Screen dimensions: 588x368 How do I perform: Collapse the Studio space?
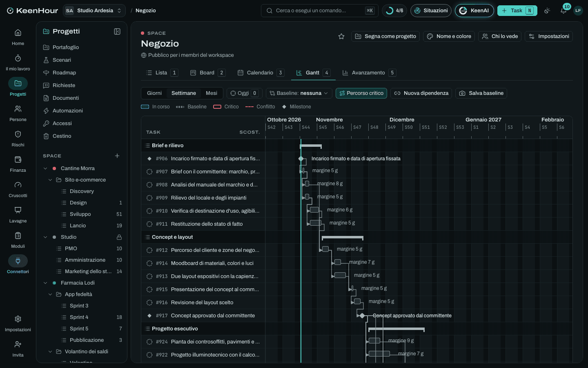pos(45,237)
